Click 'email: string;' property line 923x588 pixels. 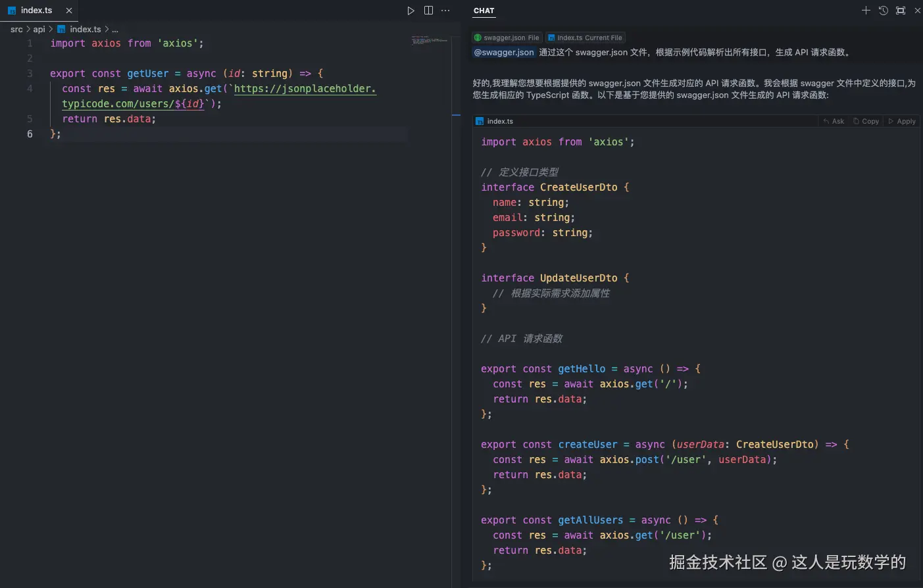(x=534, y=218)
